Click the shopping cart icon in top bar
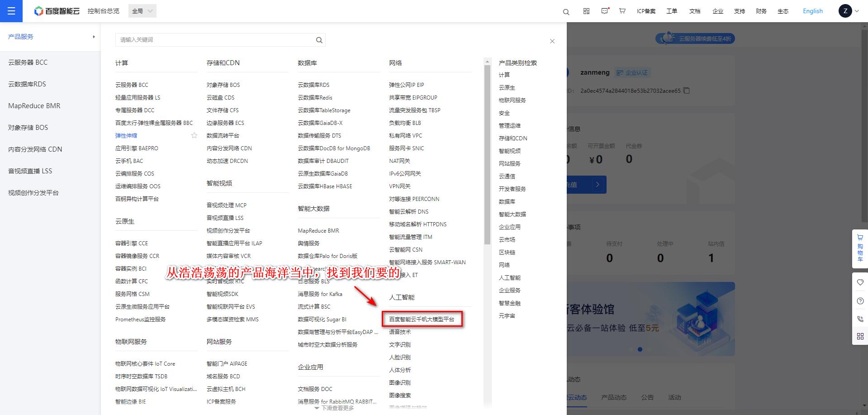Viewport: 868px width, 415px height. (x=622, y=11)
